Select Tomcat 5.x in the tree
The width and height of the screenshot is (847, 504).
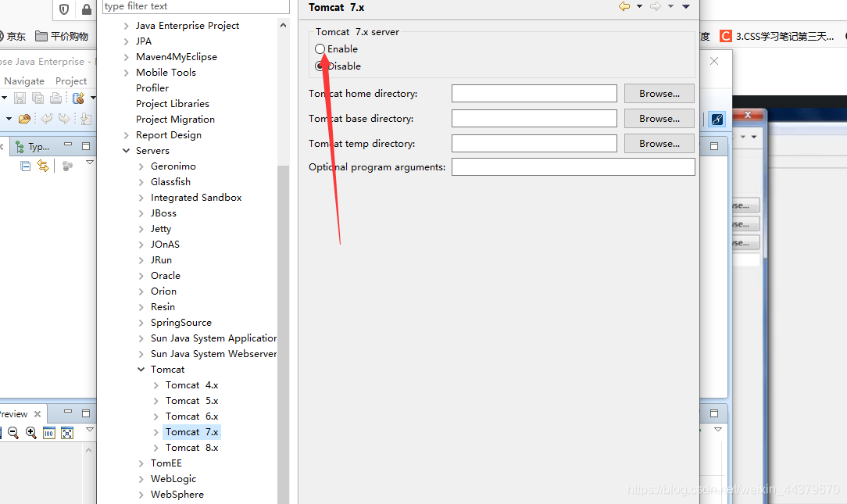point(191,401)
